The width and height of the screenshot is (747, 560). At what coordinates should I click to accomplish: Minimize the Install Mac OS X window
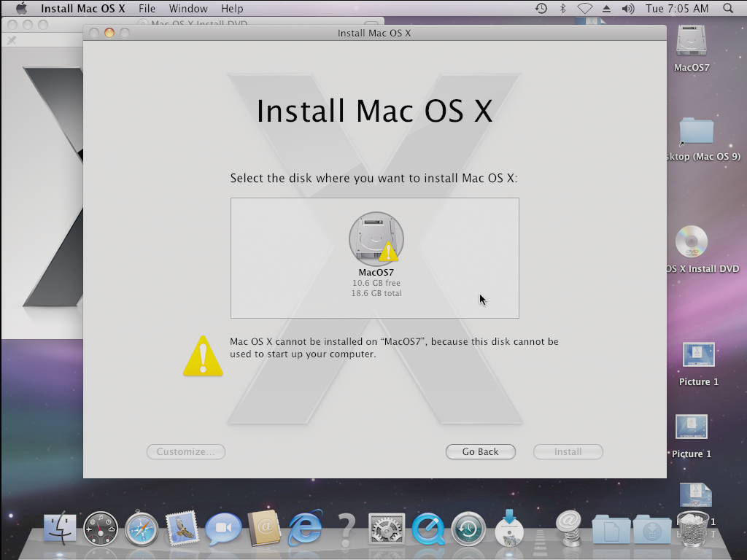tap(109, 33)
